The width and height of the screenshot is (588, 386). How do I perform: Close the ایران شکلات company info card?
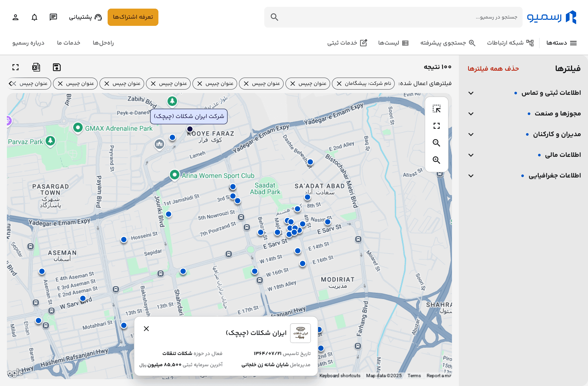[146, 329]
